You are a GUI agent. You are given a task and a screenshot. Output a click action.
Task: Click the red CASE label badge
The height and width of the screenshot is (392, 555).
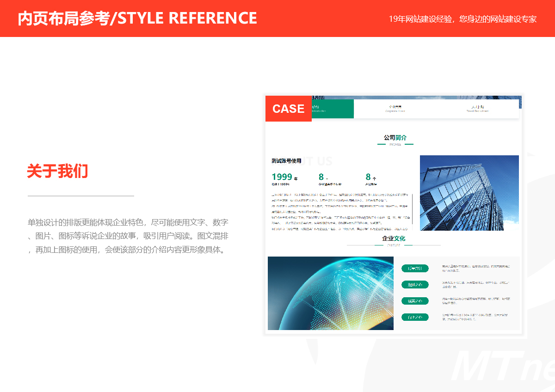(x=289, y=109)
